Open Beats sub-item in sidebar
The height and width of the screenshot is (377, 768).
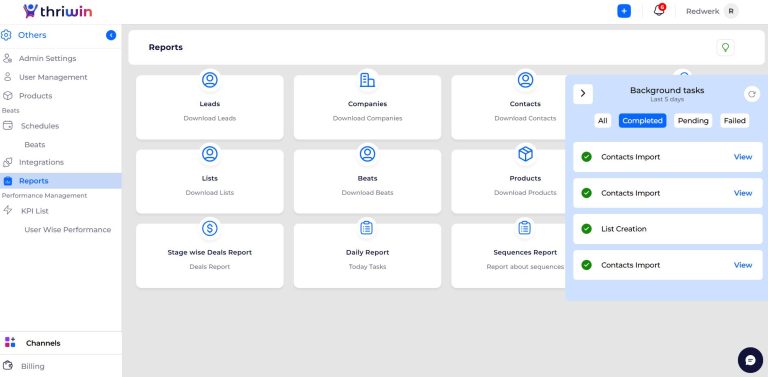click(x=35, y=144)
